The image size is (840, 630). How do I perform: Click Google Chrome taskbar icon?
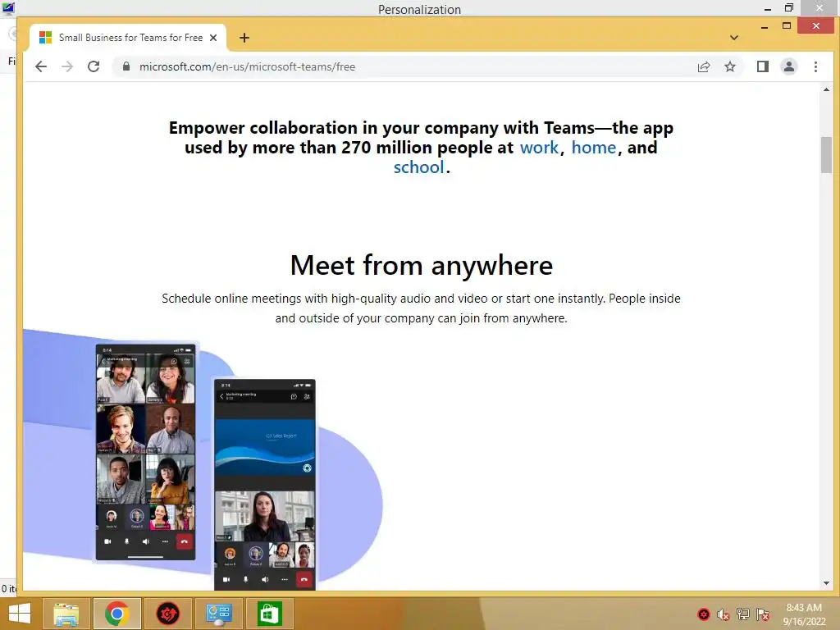pyautogui.click(x=116, y=614)
